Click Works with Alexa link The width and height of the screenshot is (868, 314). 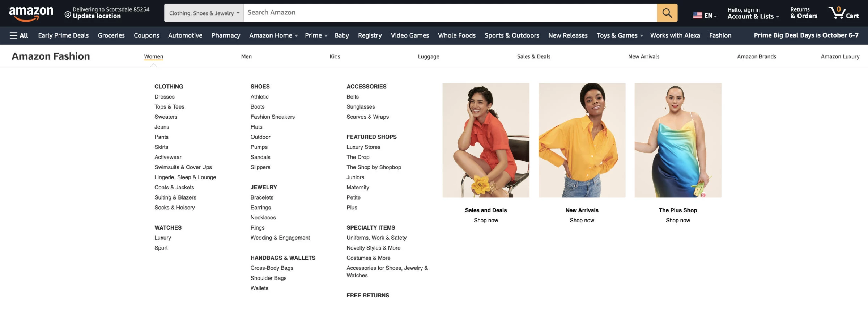coord(675,35)
